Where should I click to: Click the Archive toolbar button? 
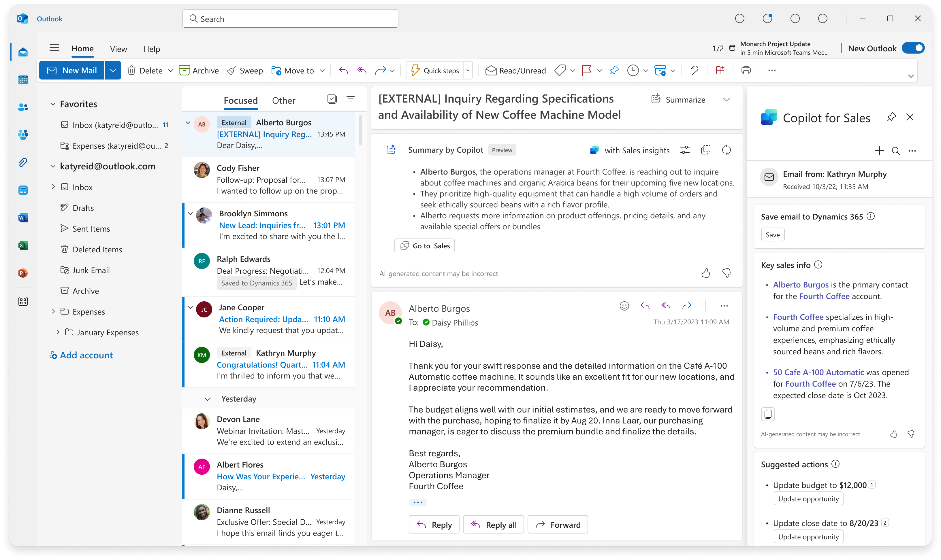(x=199, y=71)
